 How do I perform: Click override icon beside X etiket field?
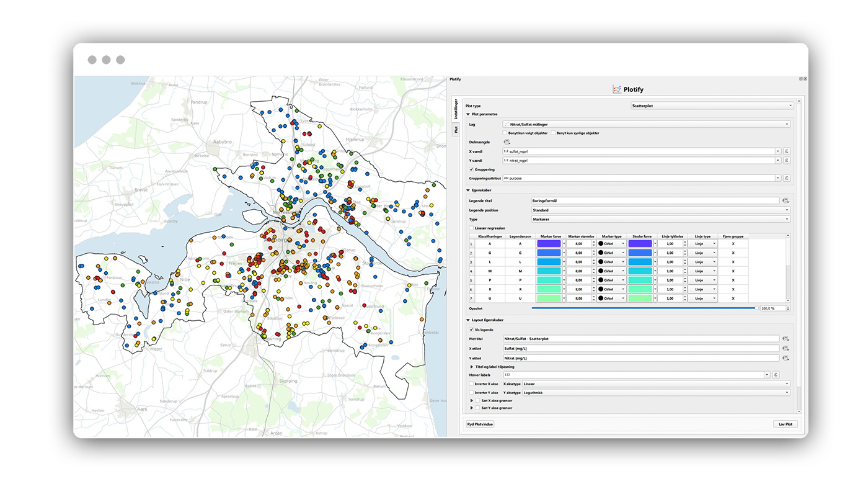pos(786,349)
